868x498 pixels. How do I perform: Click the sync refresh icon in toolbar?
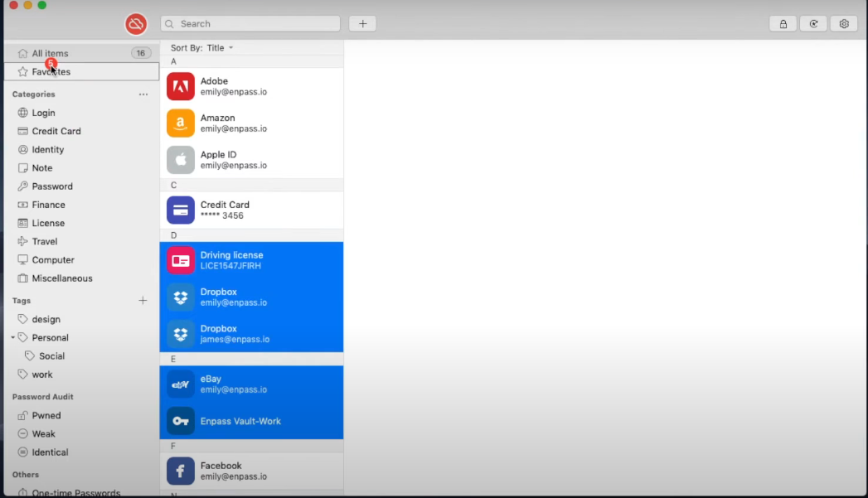[x=813, y=24]
